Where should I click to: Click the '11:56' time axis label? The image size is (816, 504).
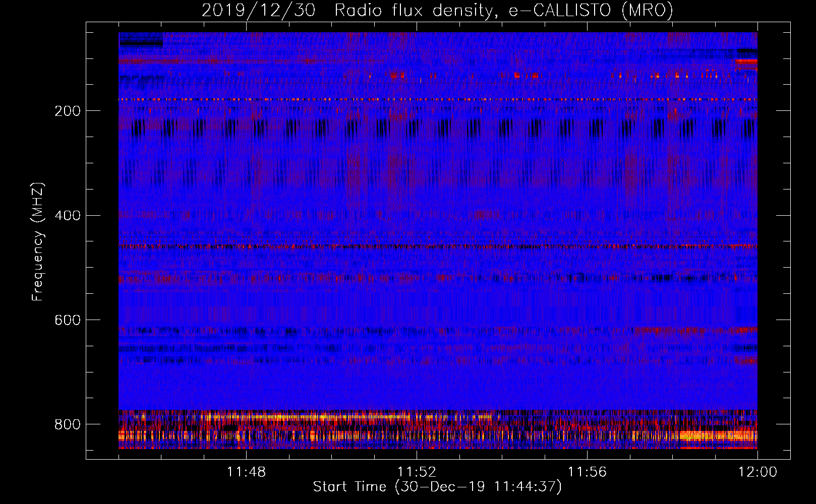click(587, 472)
